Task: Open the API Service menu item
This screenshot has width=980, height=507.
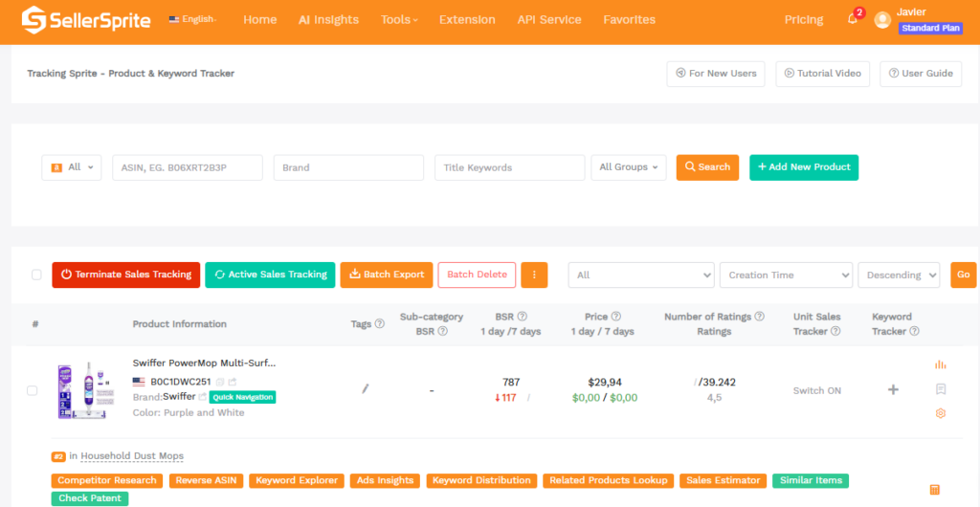Action: (549, 20)
